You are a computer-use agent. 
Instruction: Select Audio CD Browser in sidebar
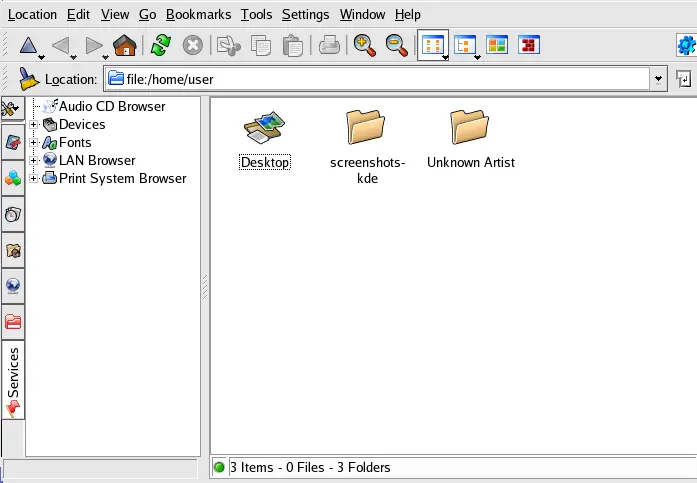point(112,107)
